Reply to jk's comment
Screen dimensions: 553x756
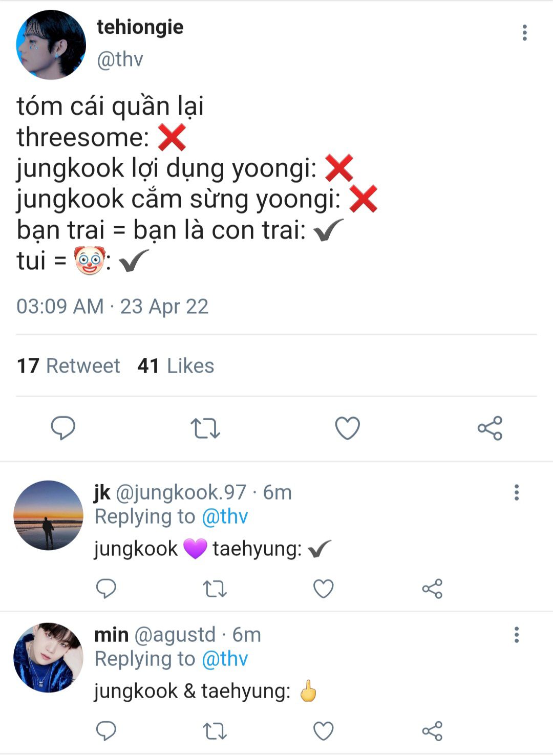[x=107, y=589]
